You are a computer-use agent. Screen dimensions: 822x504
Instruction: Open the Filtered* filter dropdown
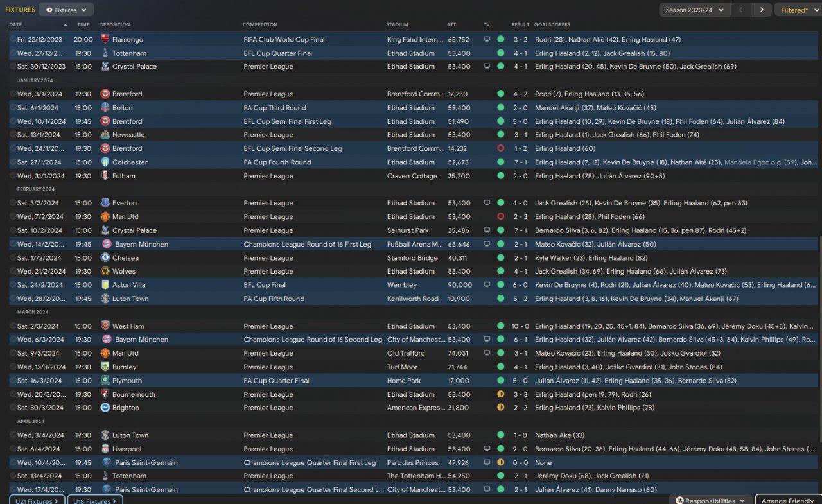(x=798, y=10)
